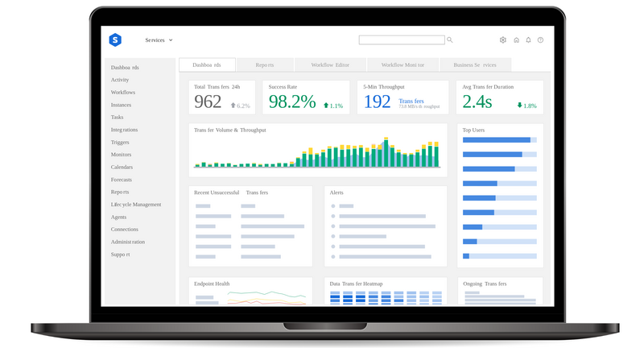
Task: Open settings via the gear icon
Action: point(502,39)
